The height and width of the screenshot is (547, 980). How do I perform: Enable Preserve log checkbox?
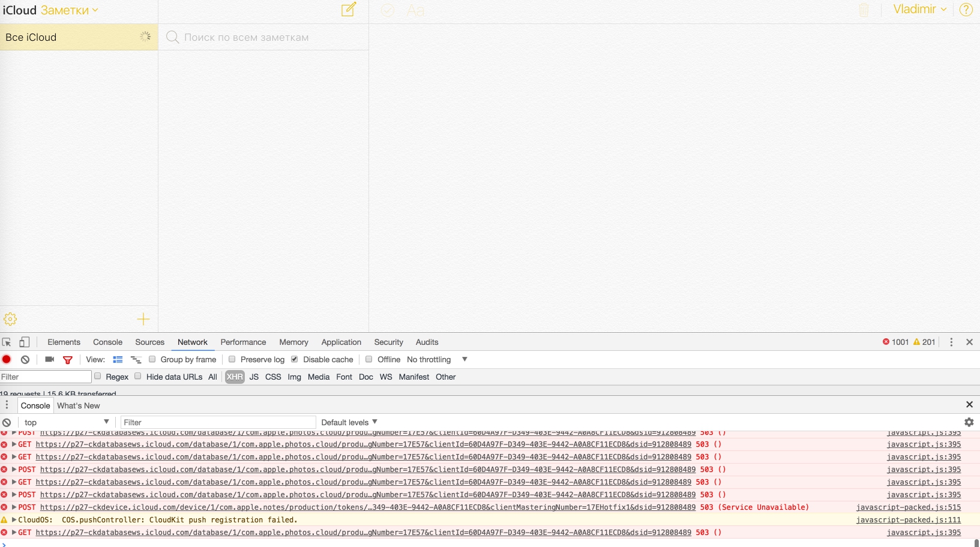coord(232,359)
